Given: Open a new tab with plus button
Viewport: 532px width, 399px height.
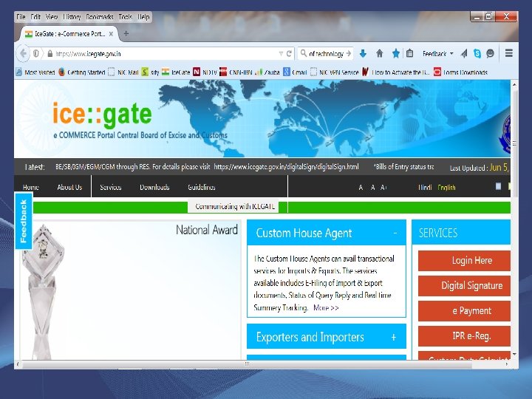Looking at the screenshot, I should click(126, 33).
